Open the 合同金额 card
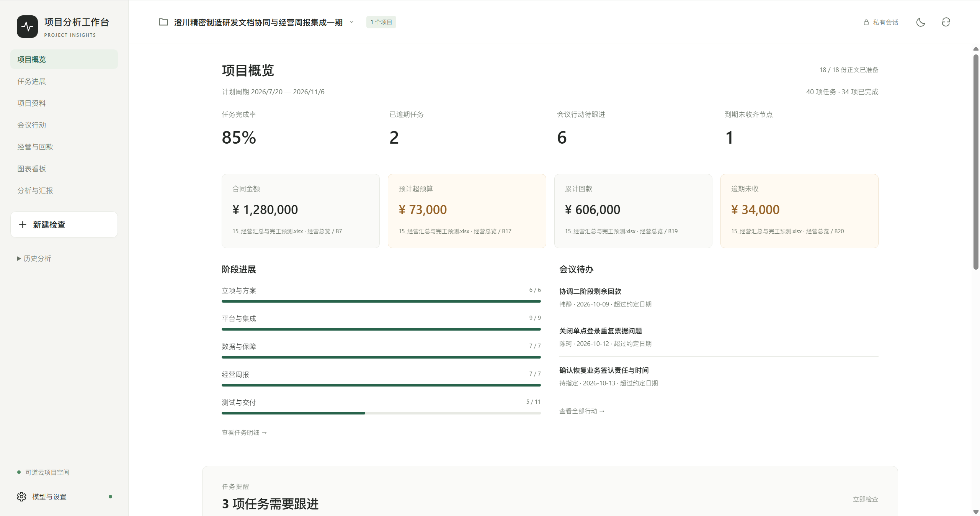This screenshot has height=516, width=980. click(301, 211)
